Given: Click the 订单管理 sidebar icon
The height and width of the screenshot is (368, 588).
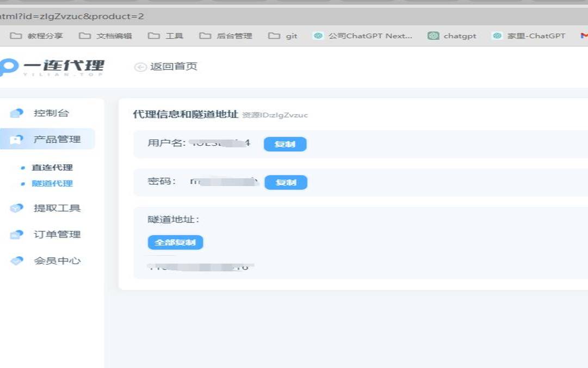Looking at the screenshot, I should coord(16,235).
